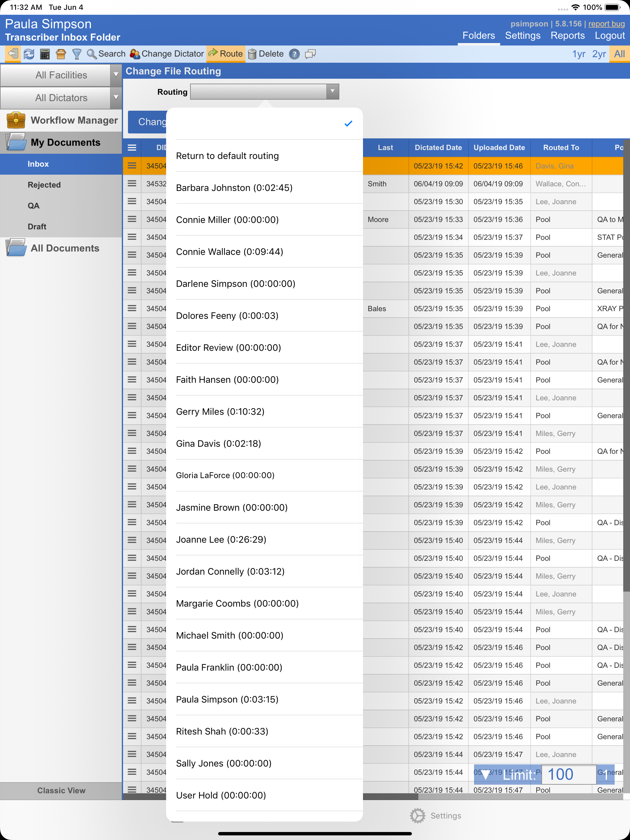The image size is (630, 840).
Task: Choose Dolores Feeny (0:00:03)
Action: [x=265, y=315]
